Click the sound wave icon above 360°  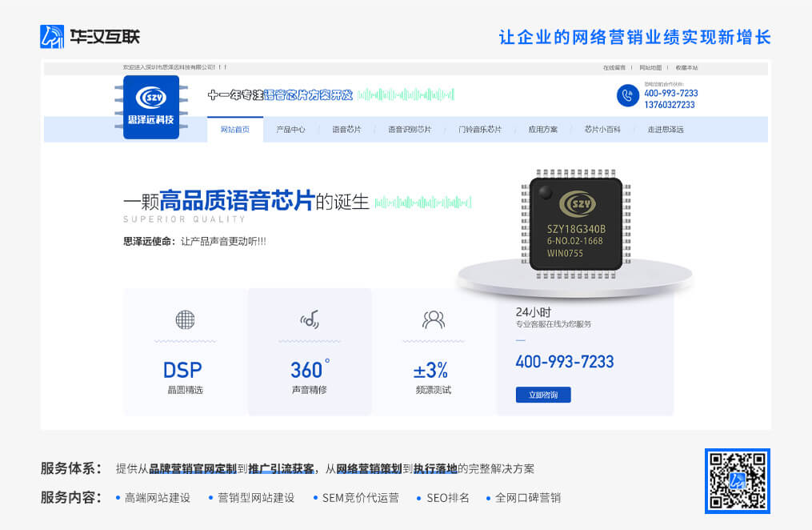(x=310, y=319)
